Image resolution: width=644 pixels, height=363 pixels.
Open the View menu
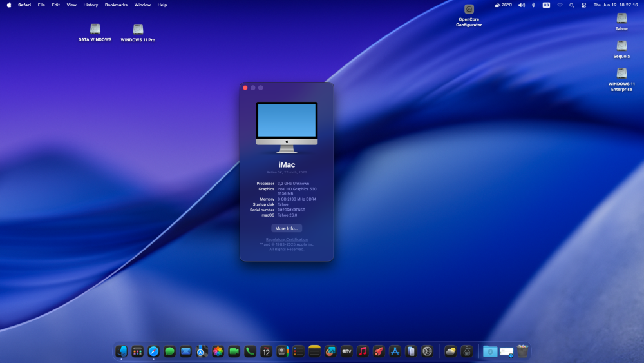point(71,5)
